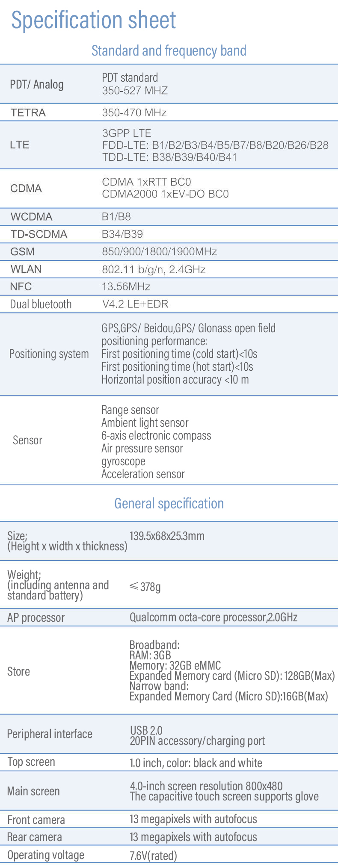The image size is (338, 868).
Task: Click the TETRA 350-470 MHz value
Action: point(134,113)
